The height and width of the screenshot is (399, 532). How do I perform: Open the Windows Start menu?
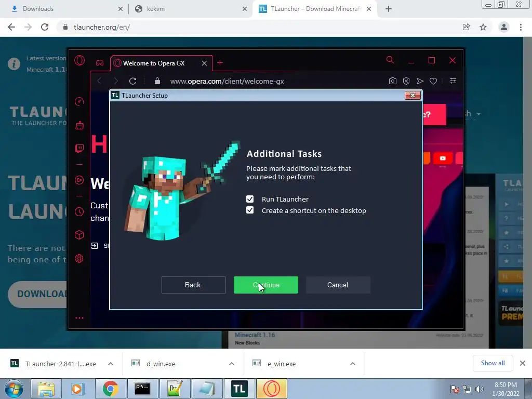pos(14,389)
